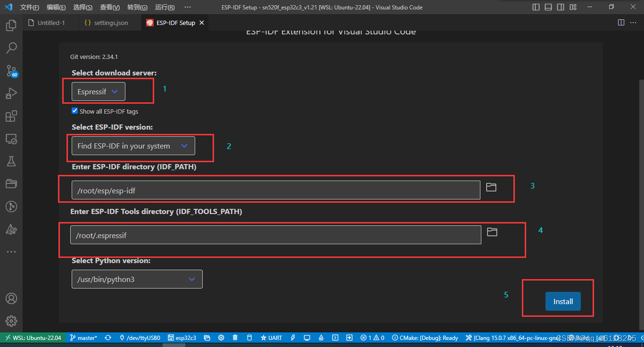Click the build project cylinder icon in status bar

(x=250, y=338)
